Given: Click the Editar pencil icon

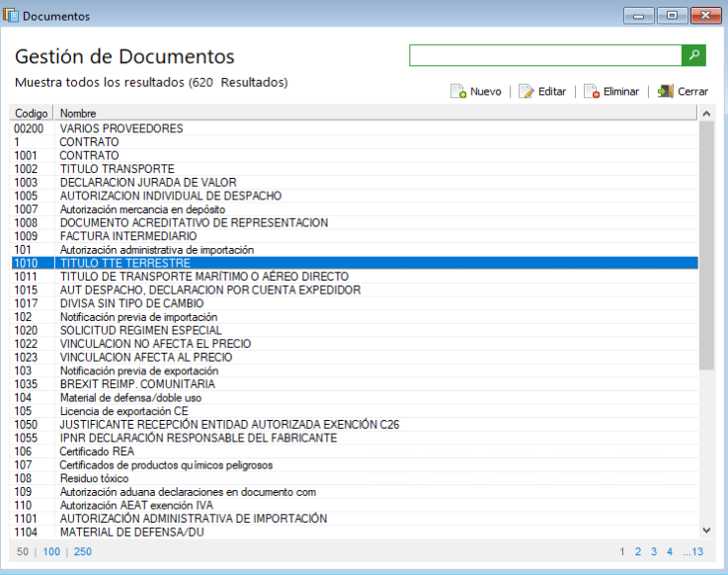Looking at the screenshot, I should (x=526, y=92).
